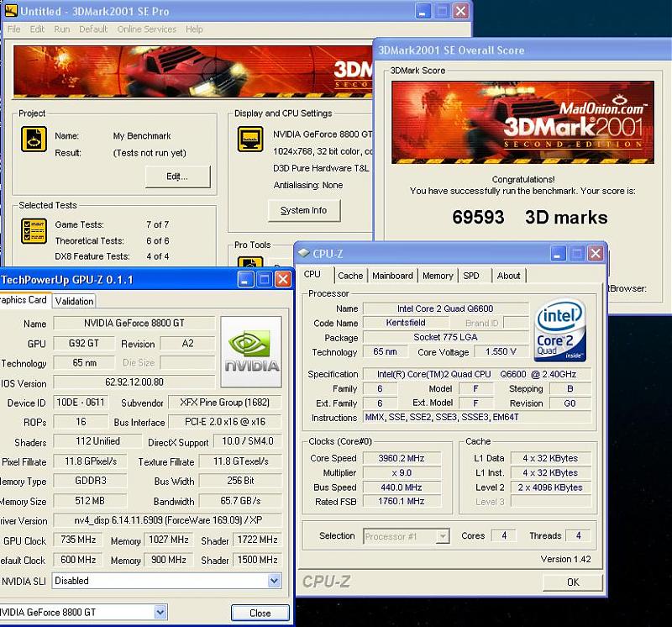
Task: Click the Memory Type value GDDR3
Action: pyautogui.click(x=90, y=480)
